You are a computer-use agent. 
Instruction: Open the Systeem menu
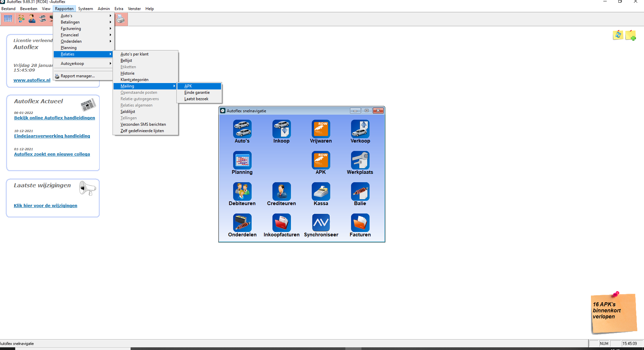pyautogui.click(x=85, y=9)
